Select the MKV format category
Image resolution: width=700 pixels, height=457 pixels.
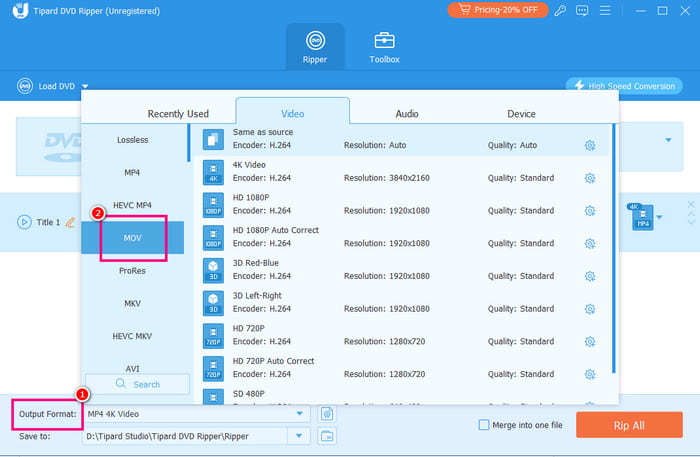(x=133, y=303)
